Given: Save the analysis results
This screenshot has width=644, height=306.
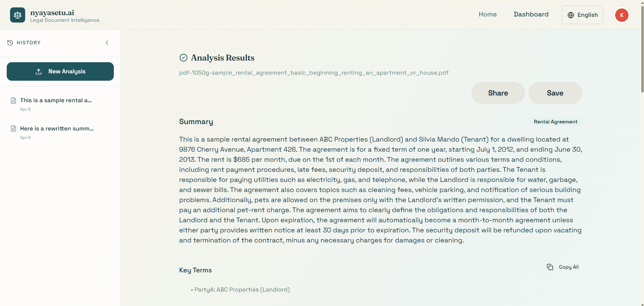Looking at the screenshot, I should point(555,93).
